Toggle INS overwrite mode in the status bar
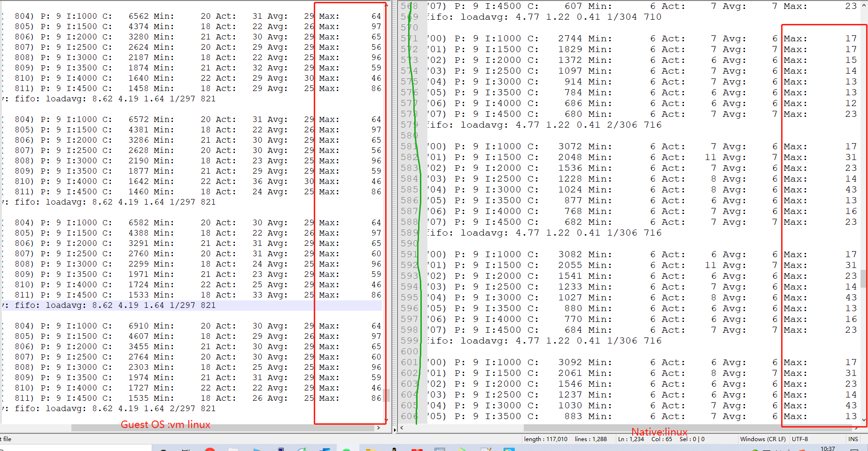The width and height of the screenshot is (868, 451). (853, 439)
